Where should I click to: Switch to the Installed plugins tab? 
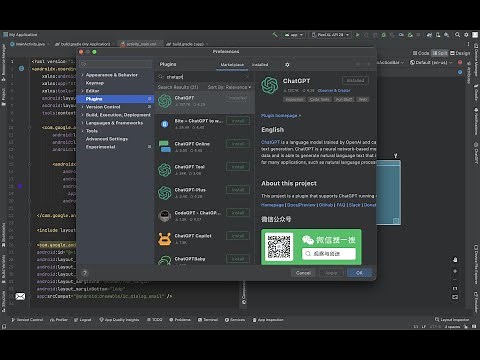pos(260,65)
